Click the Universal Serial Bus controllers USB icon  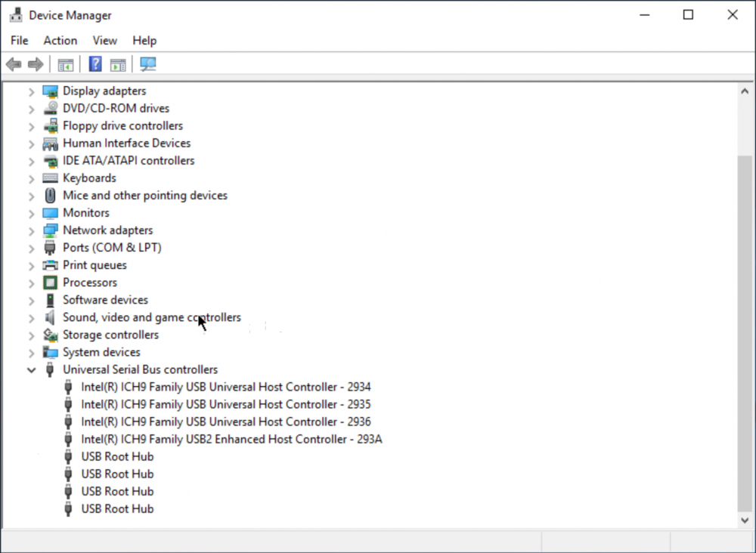pyautogui.click(x=50, y=370)
